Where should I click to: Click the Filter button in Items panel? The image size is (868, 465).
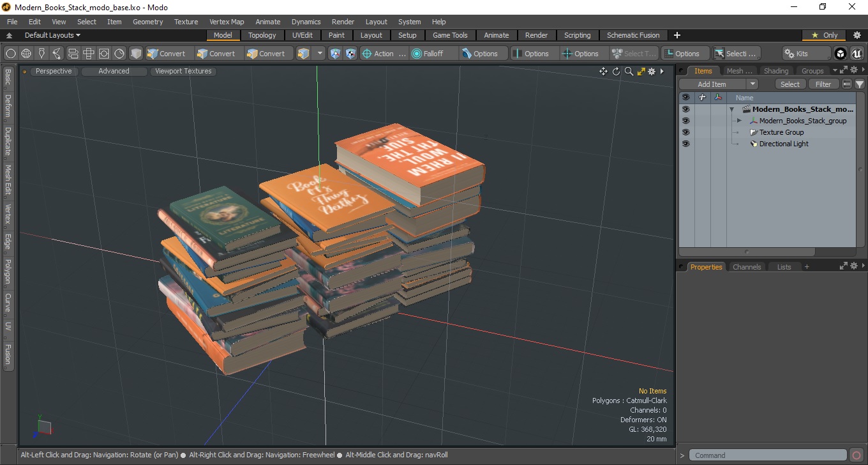click(x=823, y=84)
